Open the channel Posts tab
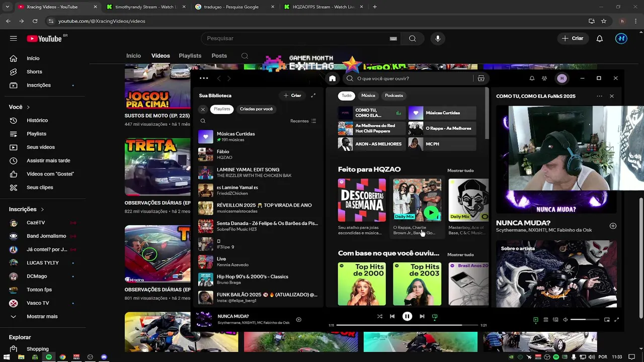The width and height of the screenshot is (644, 362). pyautogui.click(x=219, y=56)
